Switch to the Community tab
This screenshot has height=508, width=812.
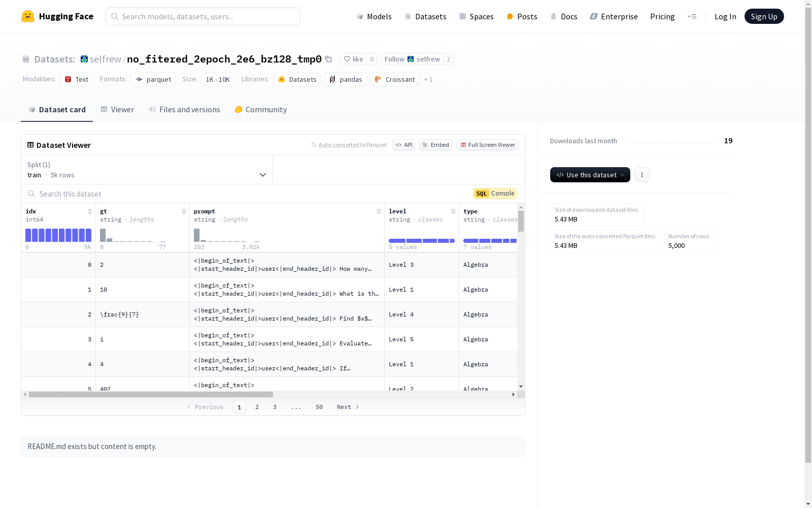tap(261, 110)
